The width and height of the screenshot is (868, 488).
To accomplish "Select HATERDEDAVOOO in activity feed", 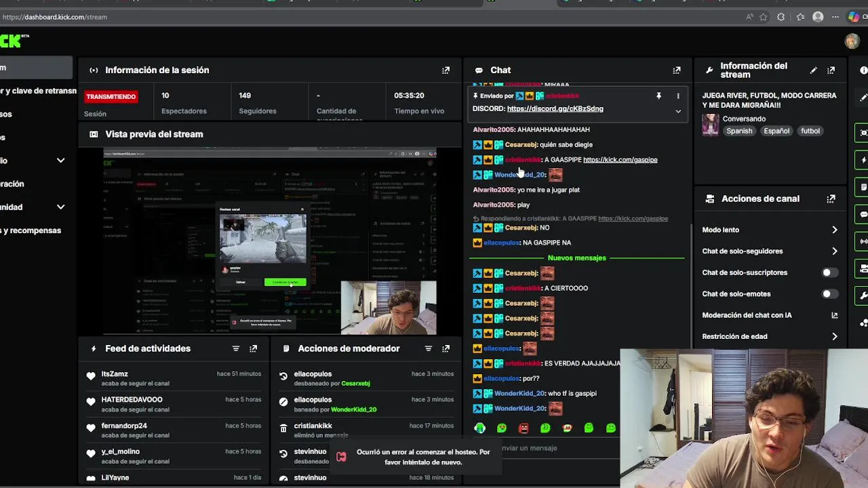I will coord(132,400).
